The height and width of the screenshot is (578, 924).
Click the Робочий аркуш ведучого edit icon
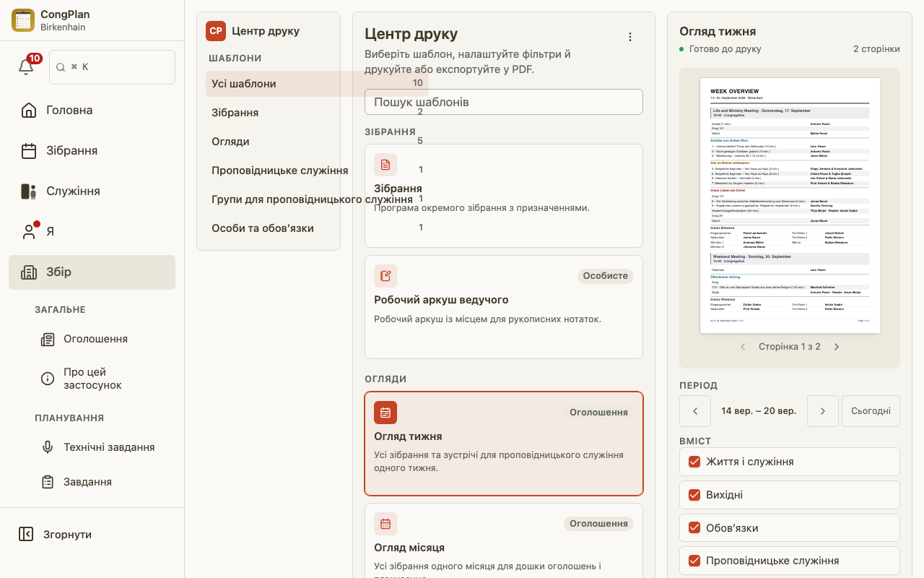point(385,276)
